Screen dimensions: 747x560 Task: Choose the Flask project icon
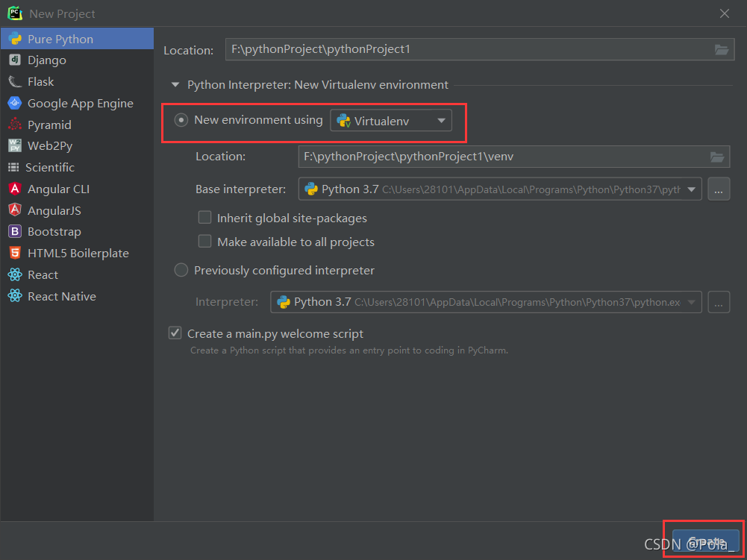15,81
